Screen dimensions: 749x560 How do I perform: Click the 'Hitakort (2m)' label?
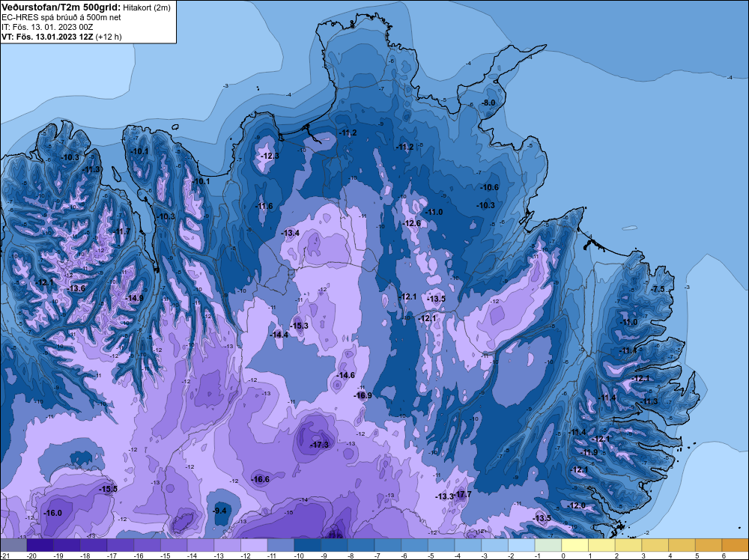coord(146,7)
